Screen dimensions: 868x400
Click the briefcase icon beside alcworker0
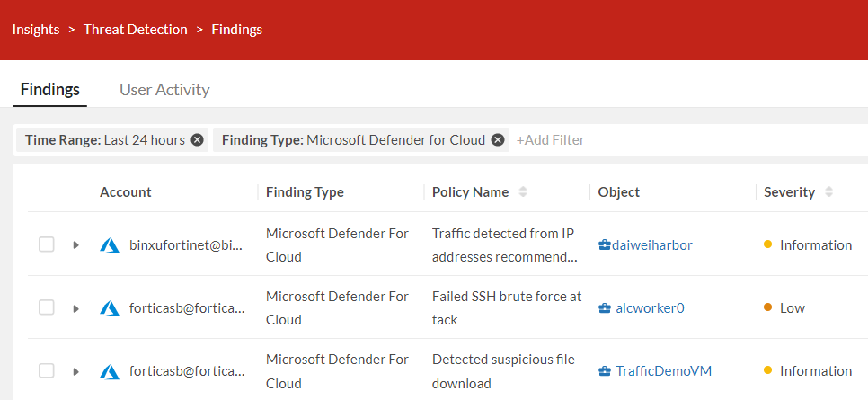tap(605, 308)
